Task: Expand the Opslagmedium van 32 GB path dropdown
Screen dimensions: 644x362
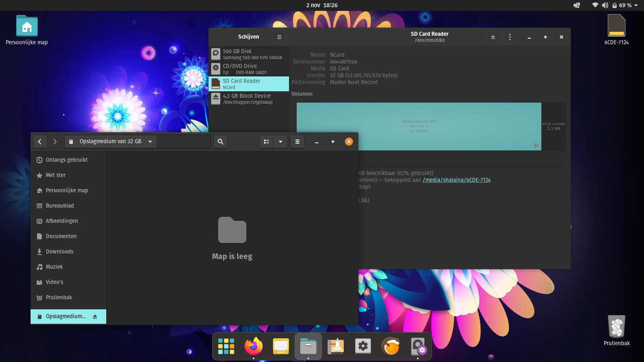Action: tap(150, 142)
